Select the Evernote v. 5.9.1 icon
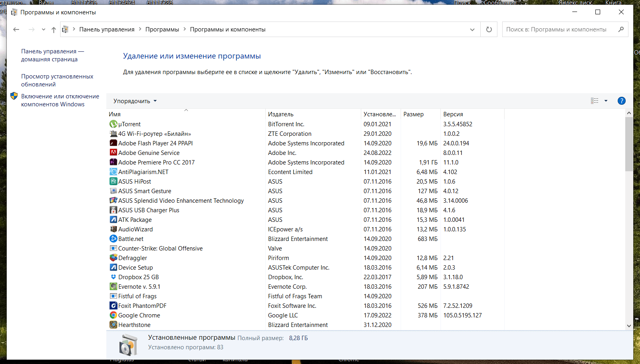 point(114,287)
